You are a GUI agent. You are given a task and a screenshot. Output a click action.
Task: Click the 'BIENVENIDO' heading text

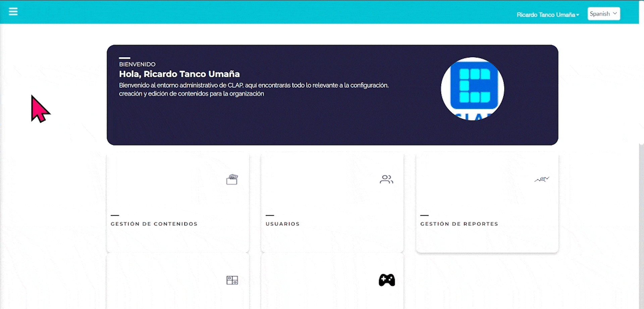(x=137, y=64)
